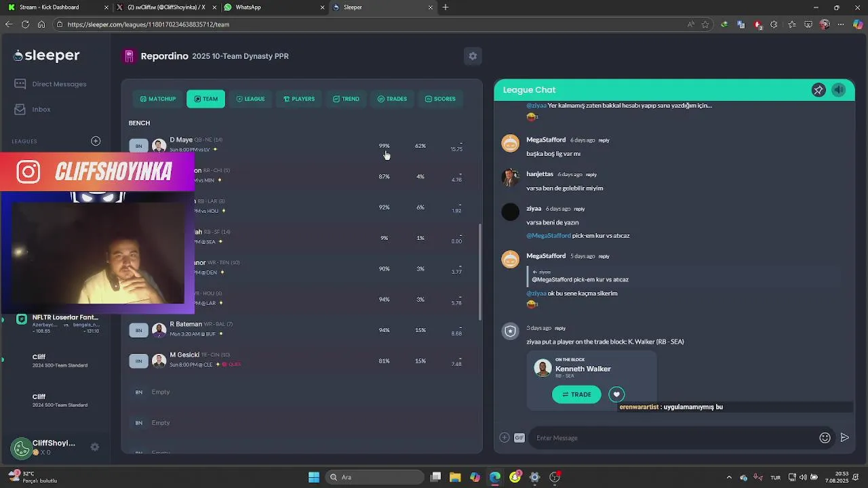868x488 pixels.
Task: Reply to hanjettas's message
Action: pos(591,174)
